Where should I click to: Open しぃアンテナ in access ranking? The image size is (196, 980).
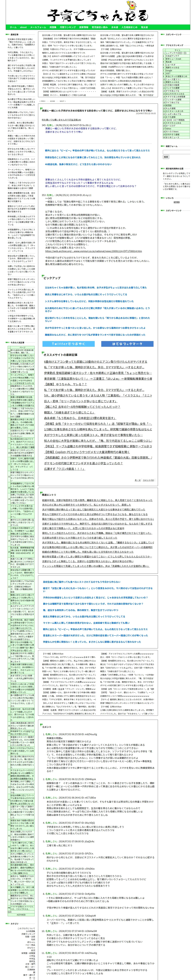click(x=176, y=53)
